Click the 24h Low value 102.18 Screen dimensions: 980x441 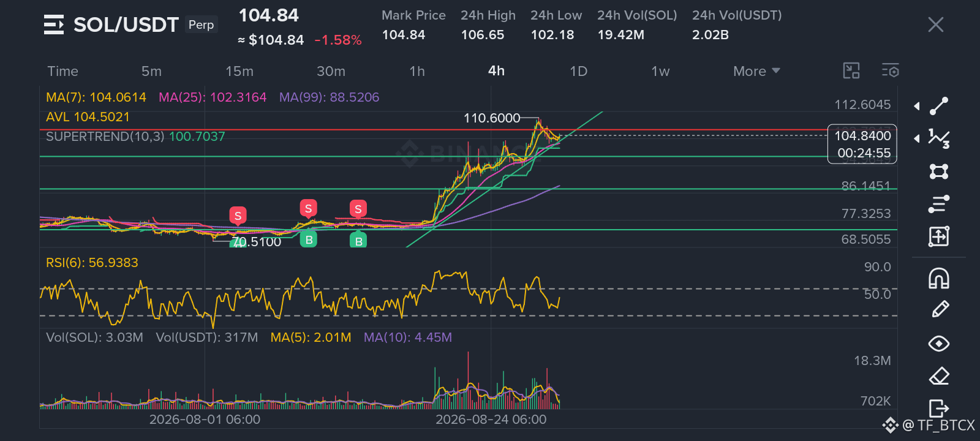pyautogui.click(x=552, y=35)
